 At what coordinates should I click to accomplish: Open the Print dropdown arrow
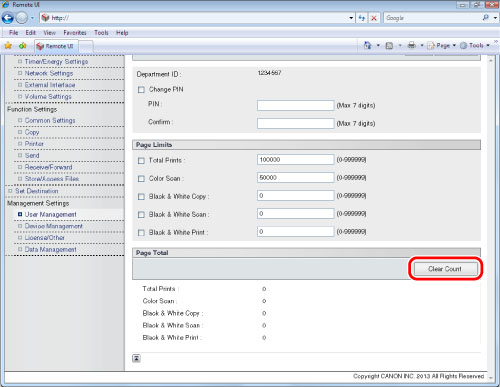(x=422, y=45)
